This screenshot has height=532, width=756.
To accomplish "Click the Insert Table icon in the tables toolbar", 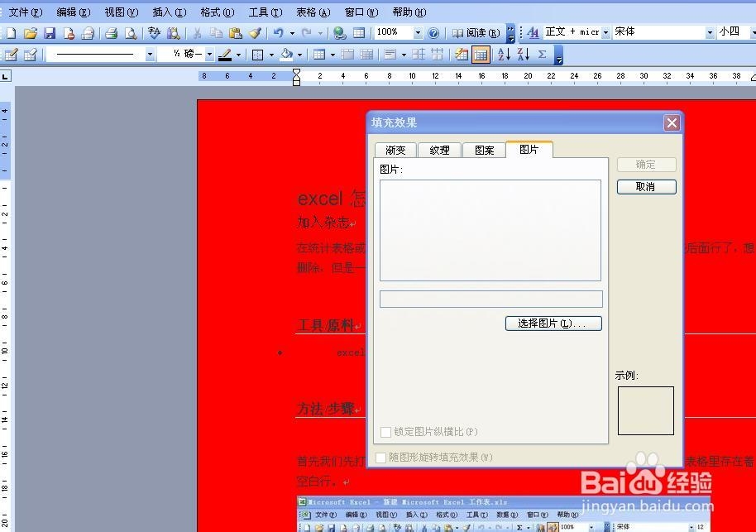I will pyautogui.click(x=319, y=55).
